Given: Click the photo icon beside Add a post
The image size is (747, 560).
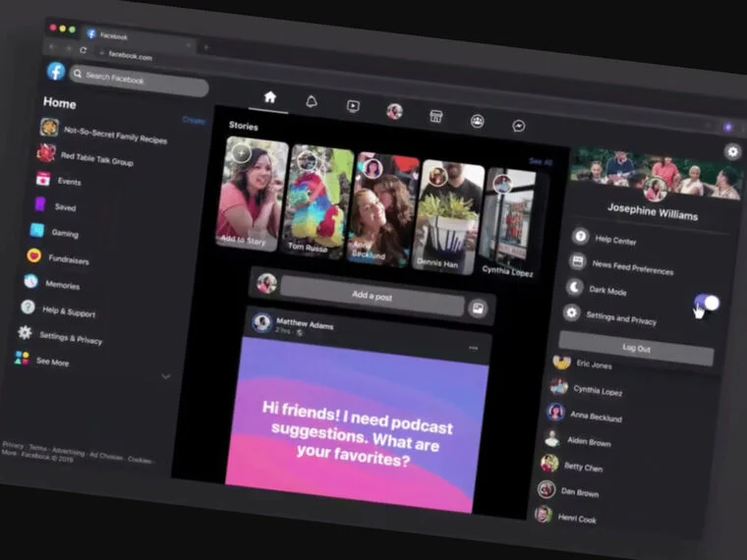Looking at the screenshot, I should pos(478,308).
